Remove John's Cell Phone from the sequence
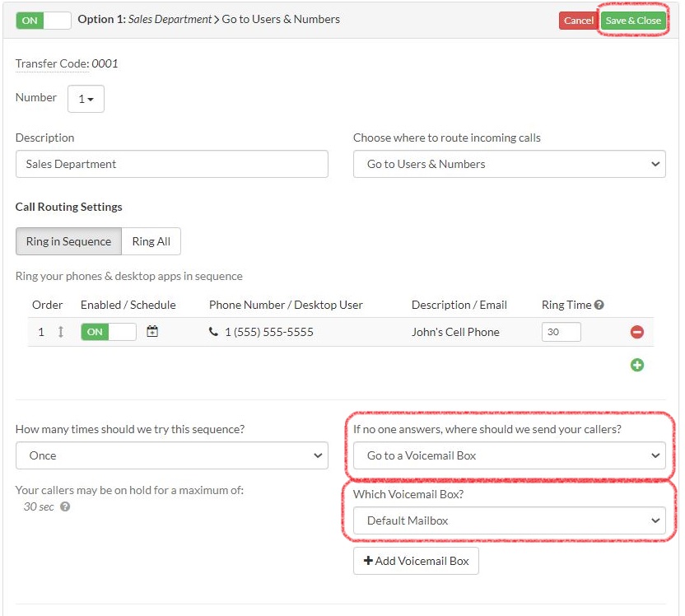685x616 pixels. (636, 332)
